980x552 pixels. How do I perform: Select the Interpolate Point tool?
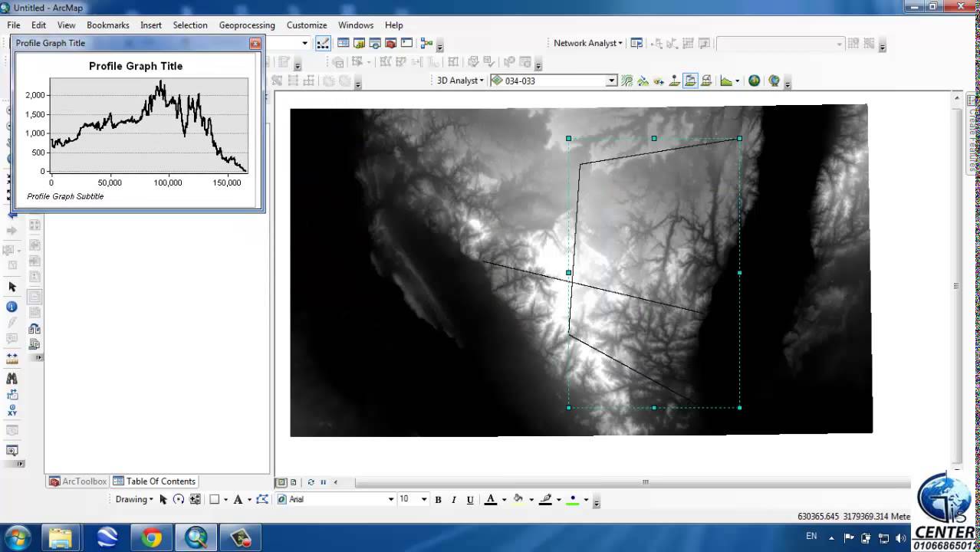pos(674,80)
